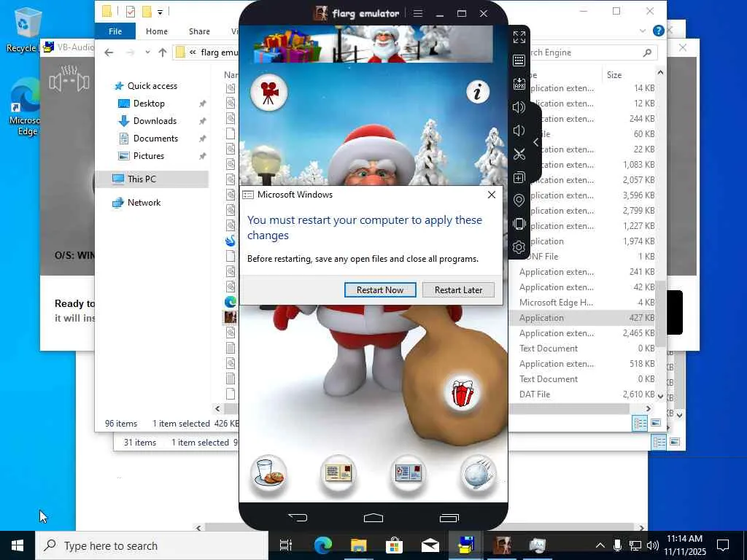Tap the Android recent apps button
The height and width of the screenshot is (560, 747).
click(449, 517)
